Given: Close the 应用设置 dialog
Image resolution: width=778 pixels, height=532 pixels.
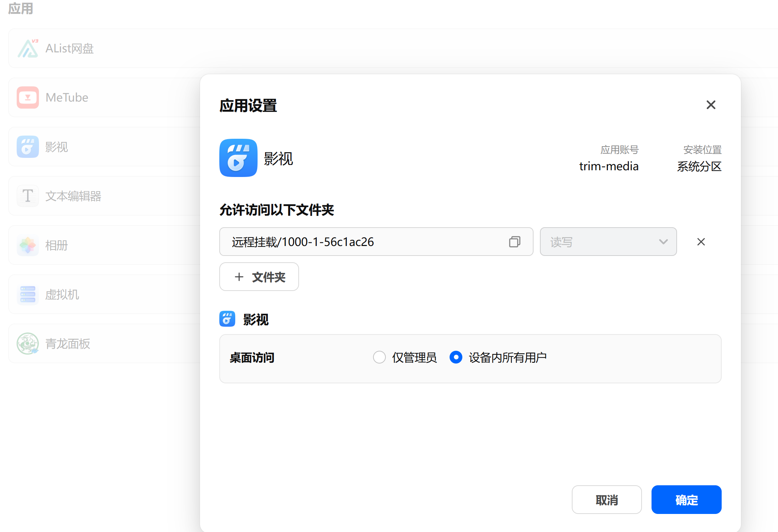Looking at the screenshot, I should coord(711,105).
